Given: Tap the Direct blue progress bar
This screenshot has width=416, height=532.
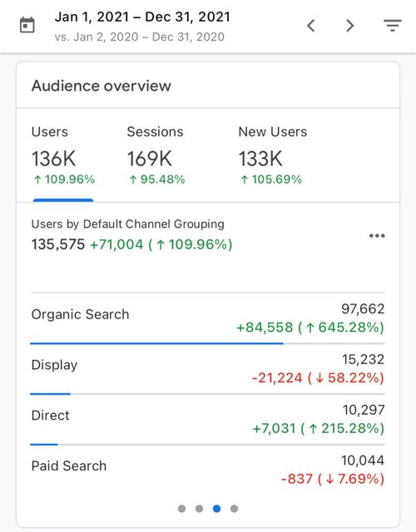Looking at the screenshot, I should click(44, 444).
